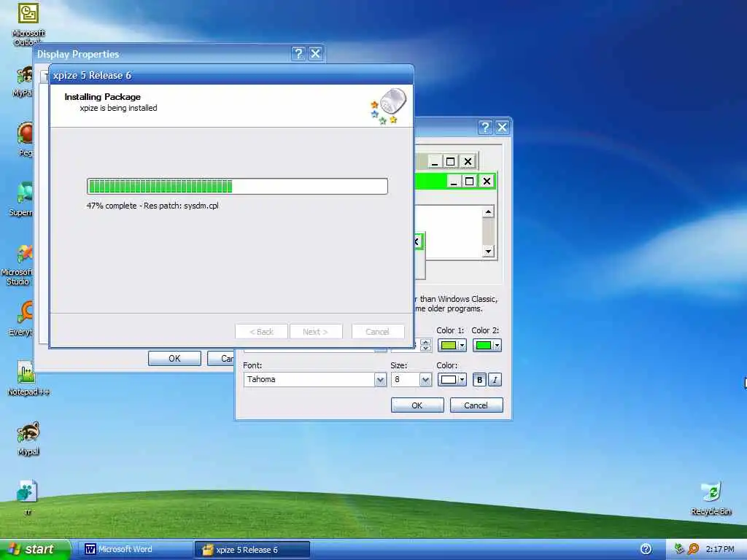
Task: Toggle italic font button
Action: coord(495,379)
